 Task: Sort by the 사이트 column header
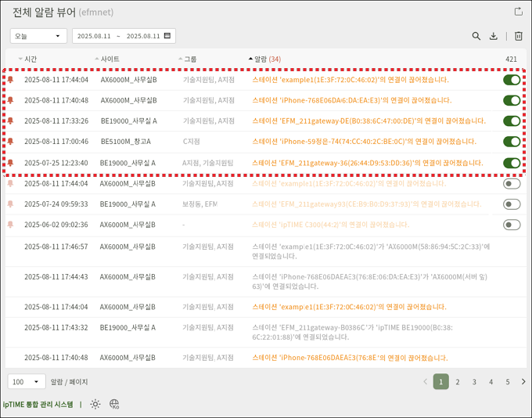[x=110, y=59]
